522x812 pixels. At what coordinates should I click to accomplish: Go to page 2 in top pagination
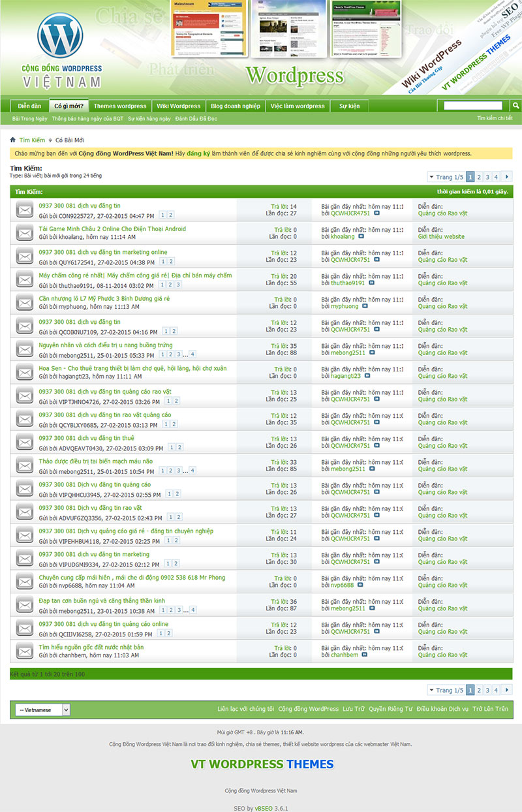(x=479, y=177)
